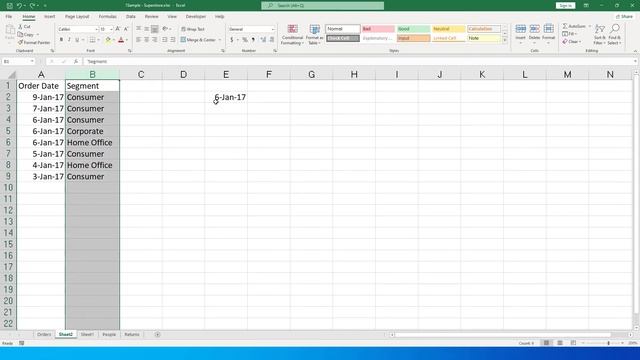640x360 pixels.
Task: Click Undo arrow in title bar
Action: (19, 6)
